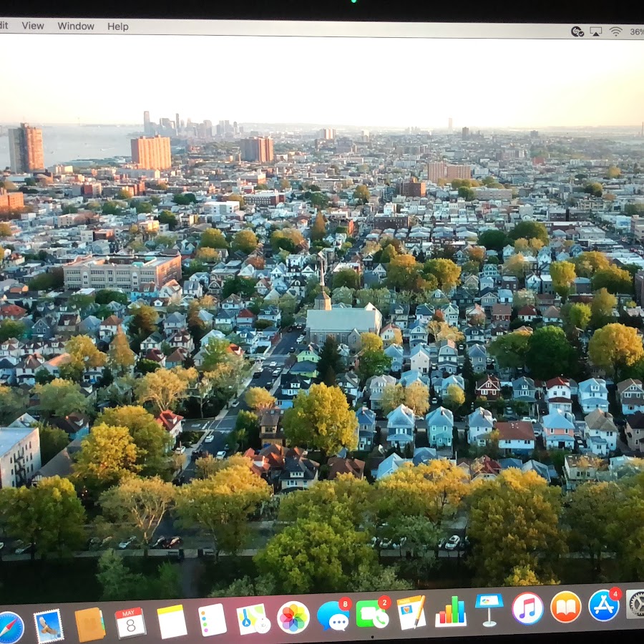The width and height of the screenshot is (644, 644).
Task: Open the Photos pinwheel icon
Action: (293, 618)
